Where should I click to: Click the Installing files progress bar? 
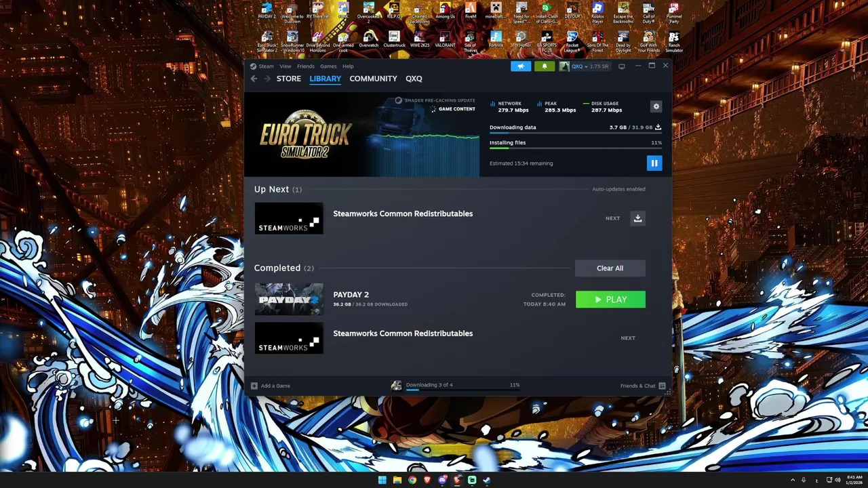click(576, 148)
